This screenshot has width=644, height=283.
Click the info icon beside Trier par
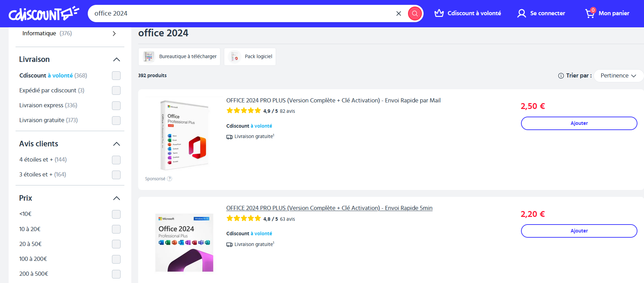point(561,76)
